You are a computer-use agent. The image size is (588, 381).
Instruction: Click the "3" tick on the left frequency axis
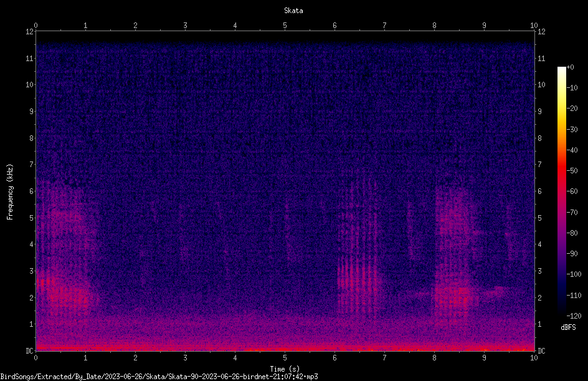[31, 271]
